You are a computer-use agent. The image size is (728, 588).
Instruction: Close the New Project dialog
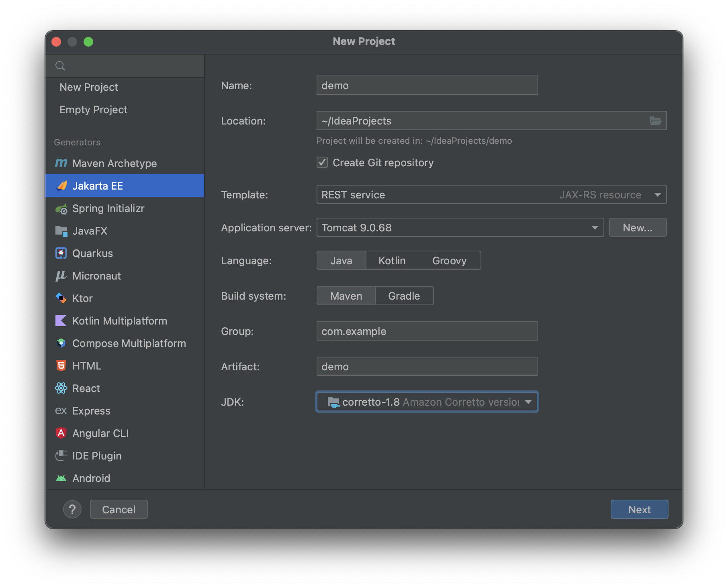[56, 42]
